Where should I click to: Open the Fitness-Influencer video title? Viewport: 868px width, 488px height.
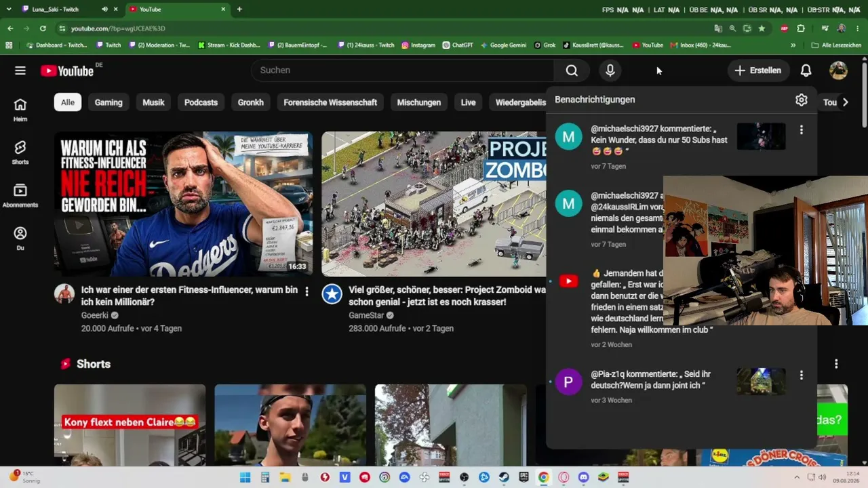point(189,296)
